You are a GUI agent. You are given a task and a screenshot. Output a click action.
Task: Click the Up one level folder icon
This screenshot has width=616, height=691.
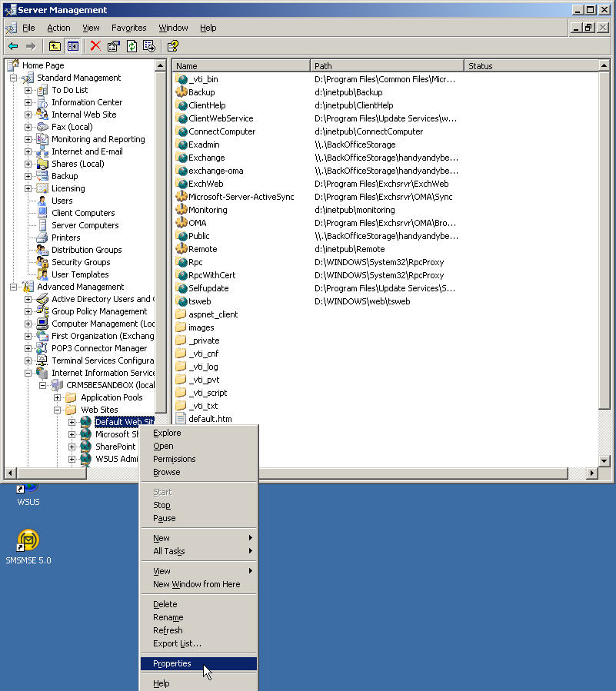[55, 46]
